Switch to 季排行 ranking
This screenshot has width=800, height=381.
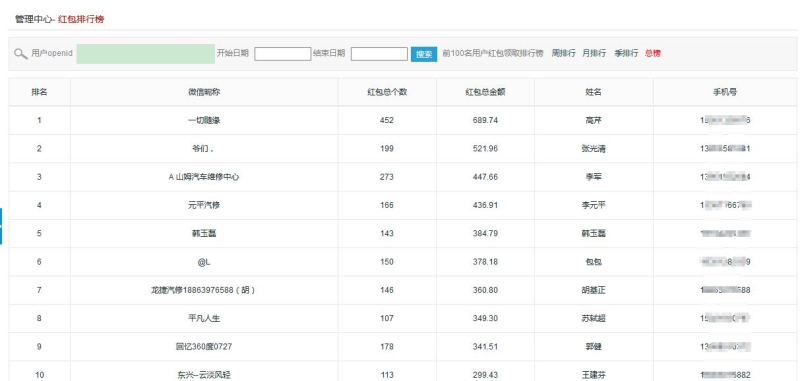[x=626, y=53]
